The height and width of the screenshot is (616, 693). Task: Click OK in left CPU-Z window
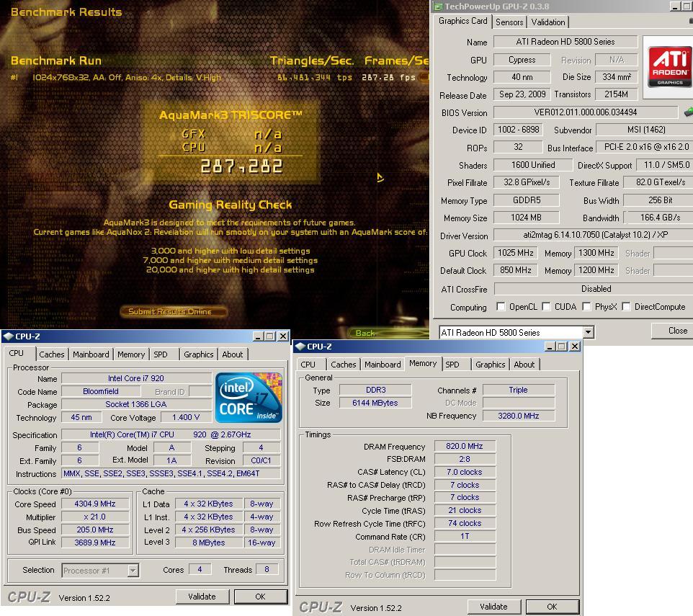(260, 597)
